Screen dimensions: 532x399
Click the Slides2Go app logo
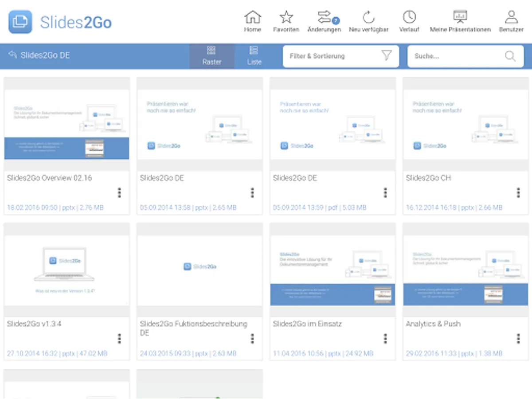pyautogui.click(x=20, y=22)
